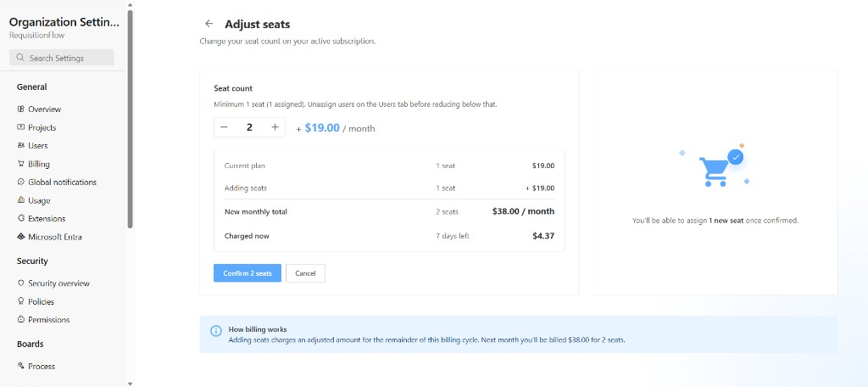Open the Process page under Boards
The width and height of the screenshot is (868, 387).
pyautogui.click(x=42, y=366)
